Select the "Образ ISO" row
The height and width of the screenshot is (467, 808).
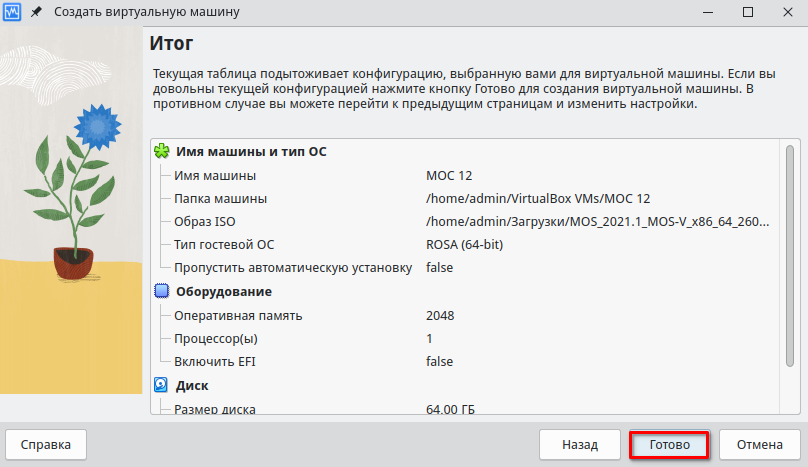pos(204,222)
